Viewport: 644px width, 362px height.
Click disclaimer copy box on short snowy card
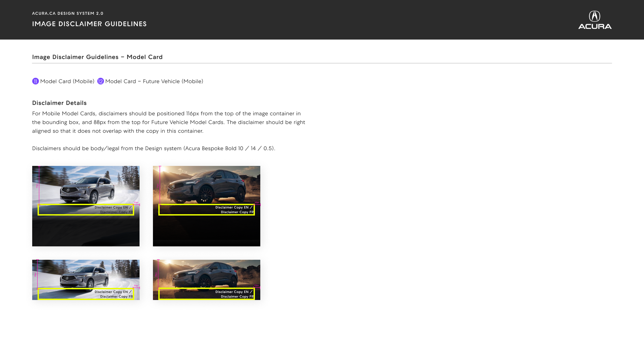pos(86,294)
